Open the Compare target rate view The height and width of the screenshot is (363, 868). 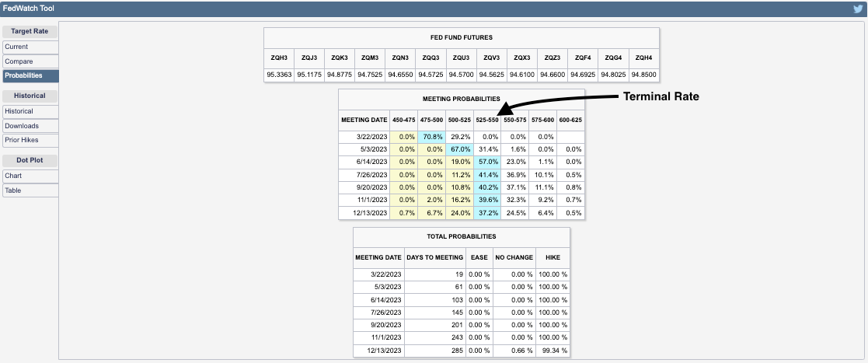(30, 61)
